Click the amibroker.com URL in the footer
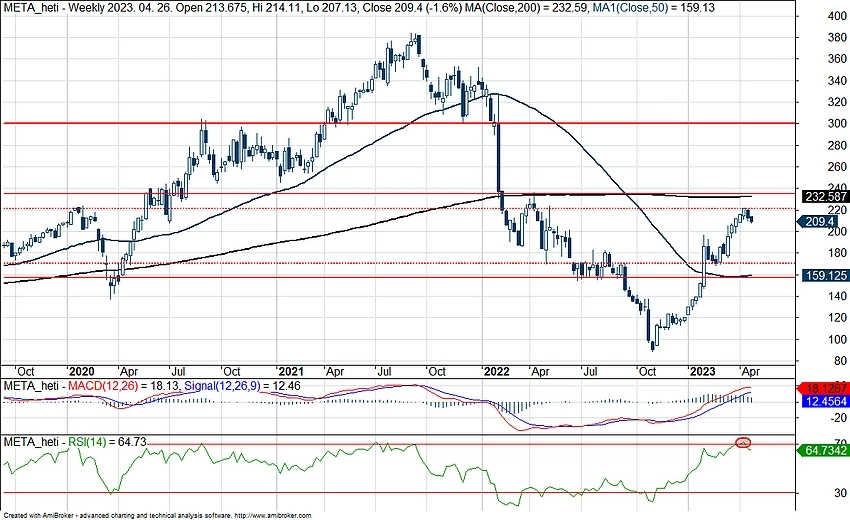 tap(273, 516)
